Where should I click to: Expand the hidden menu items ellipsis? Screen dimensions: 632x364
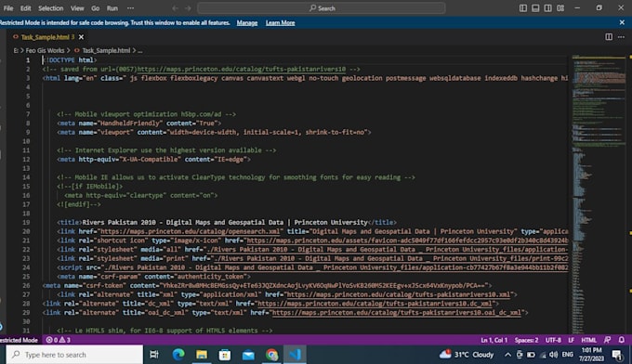tap(131, 8)
